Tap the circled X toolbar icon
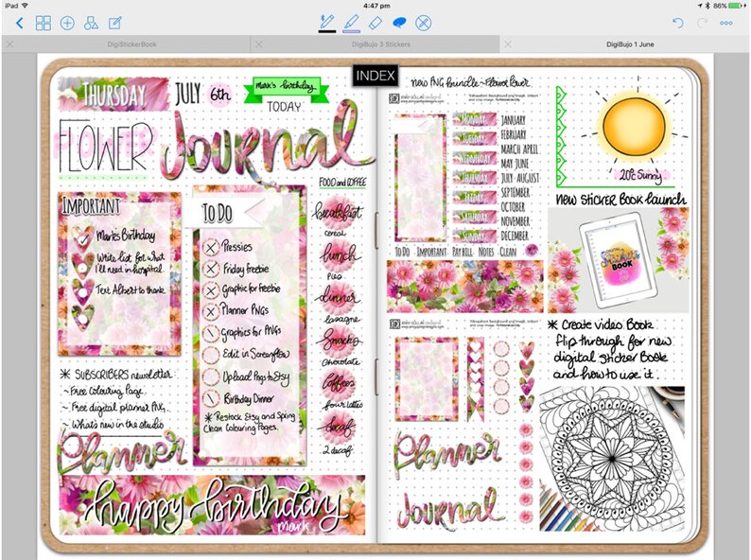This screenshot has width=751, height=560. (x=424, y=23)
